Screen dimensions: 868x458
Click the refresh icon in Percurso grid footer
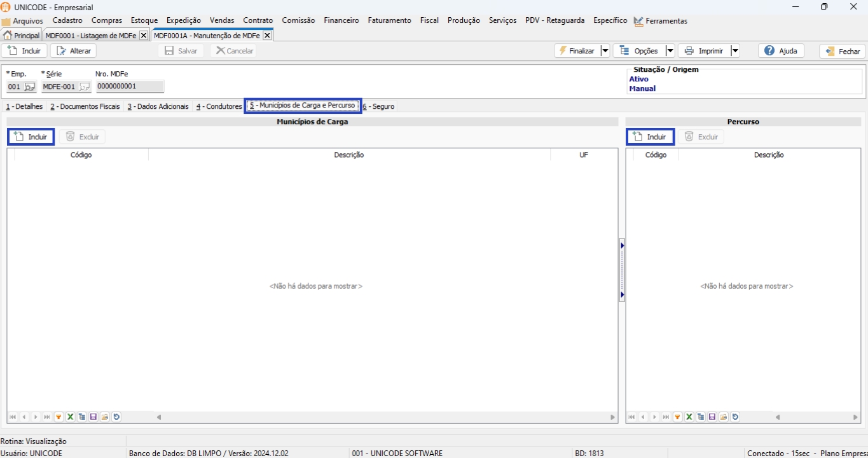(x=736, y=417)
